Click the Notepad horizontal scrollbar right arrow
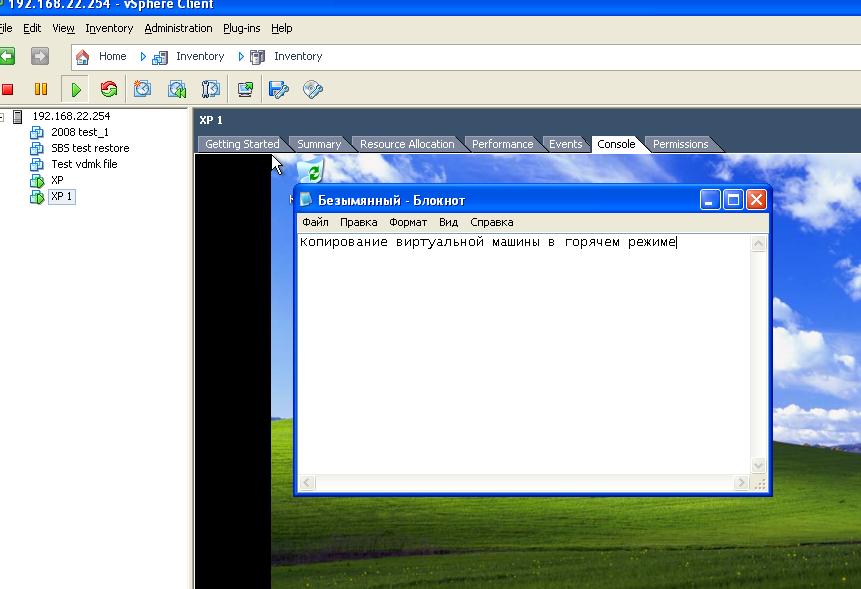 coord(741,483)
